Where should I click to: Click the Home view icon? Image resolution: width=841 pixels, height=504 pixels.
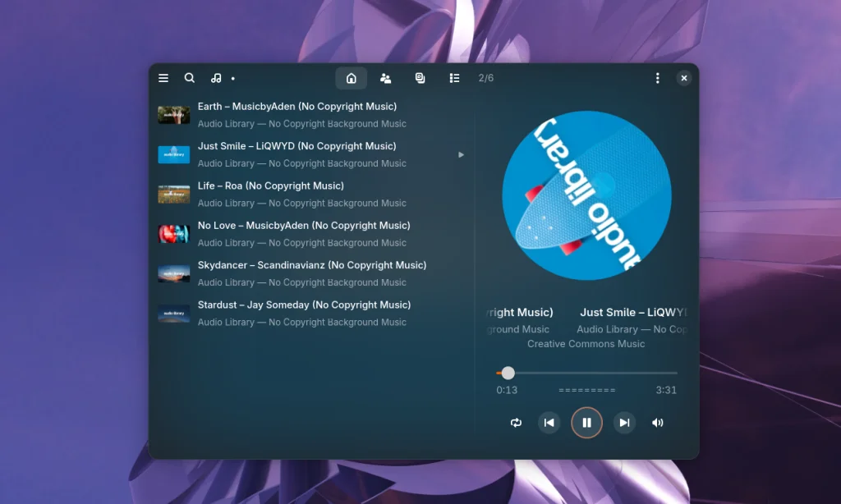pos(352,78)
